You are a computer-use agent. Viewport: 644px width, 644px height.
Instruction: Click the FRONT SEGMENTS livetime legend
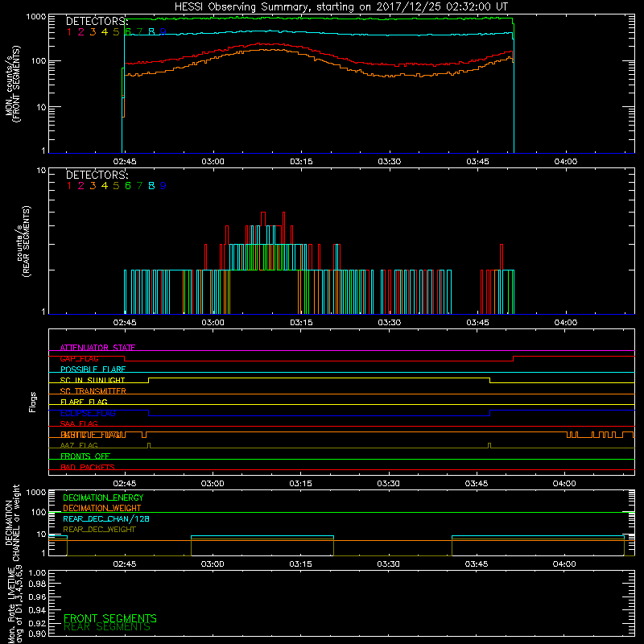(x=110, y=618)
